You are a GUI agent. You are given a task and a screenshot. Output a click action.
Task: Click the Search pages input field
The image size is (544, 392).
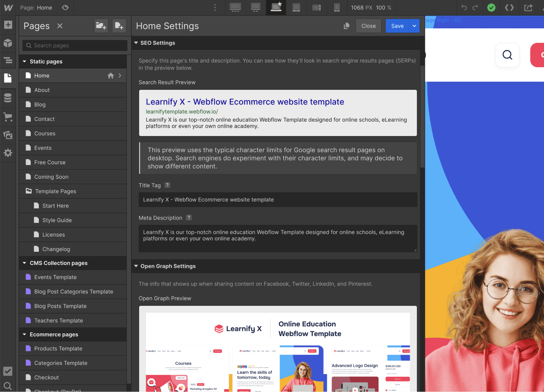coord(75,45)
